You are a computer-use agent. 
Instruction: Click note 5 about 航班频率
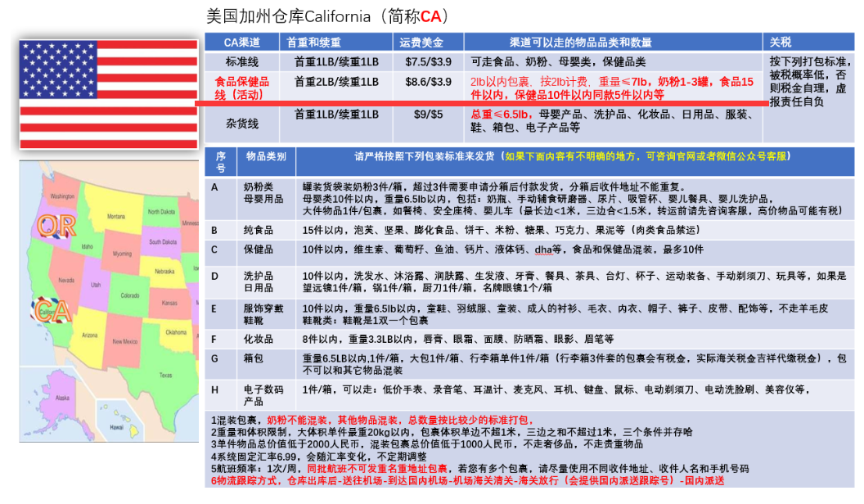pyautogui.click(x=479, y=469)
